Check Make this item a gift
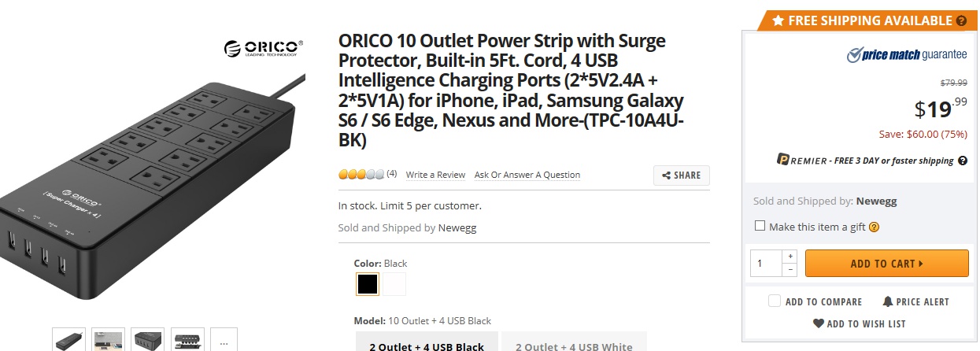Image resolution: width=980 pixels, height=351 pixels. [x=760, y=227]
